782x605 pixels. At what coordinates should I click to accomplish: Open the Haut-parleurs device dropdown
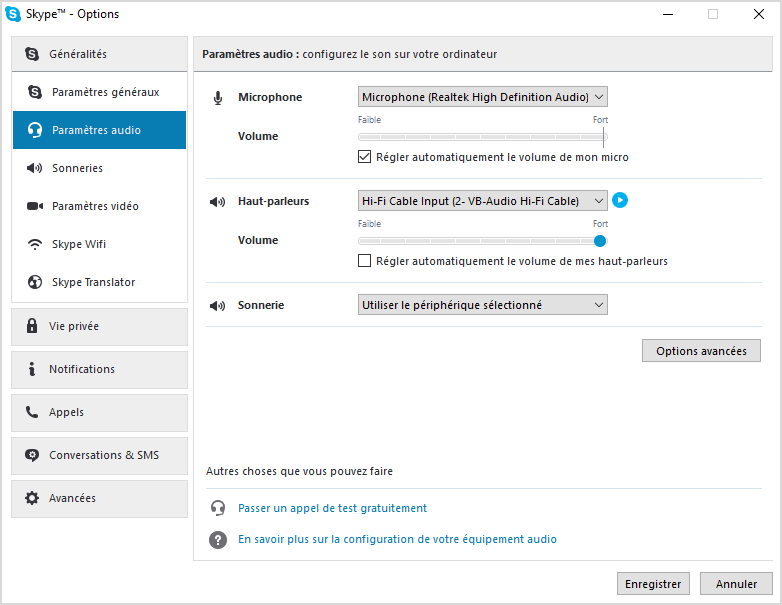pyautogui.click(x=483, y=201)
